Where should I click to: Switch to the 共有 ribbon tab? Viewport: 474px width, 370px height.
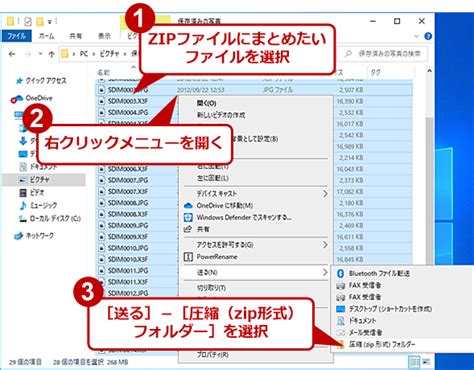click(x=76, y=36)
